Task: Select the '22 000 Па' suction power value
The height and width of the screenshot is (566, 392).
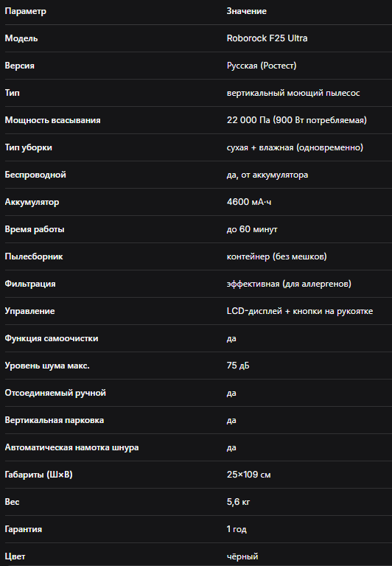Action: click(248, 120)
